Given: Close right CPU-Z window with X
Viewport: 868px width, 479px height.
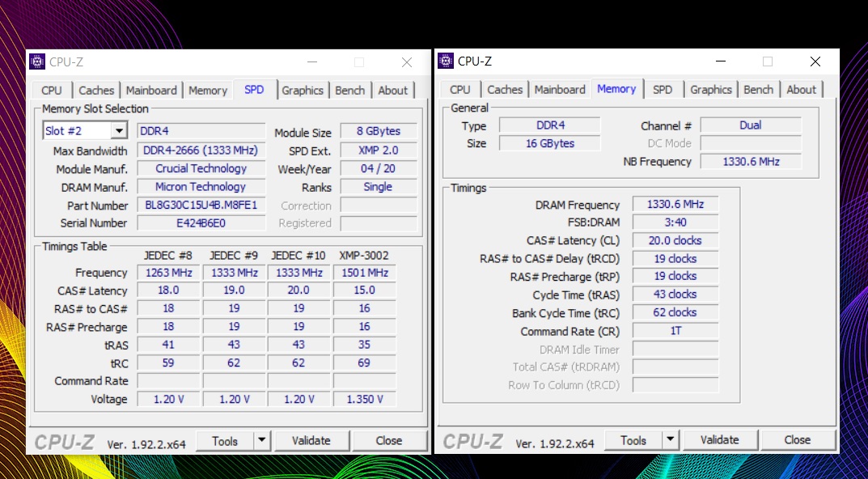Looking at the screenshot, I should click(x=815, y=61).
